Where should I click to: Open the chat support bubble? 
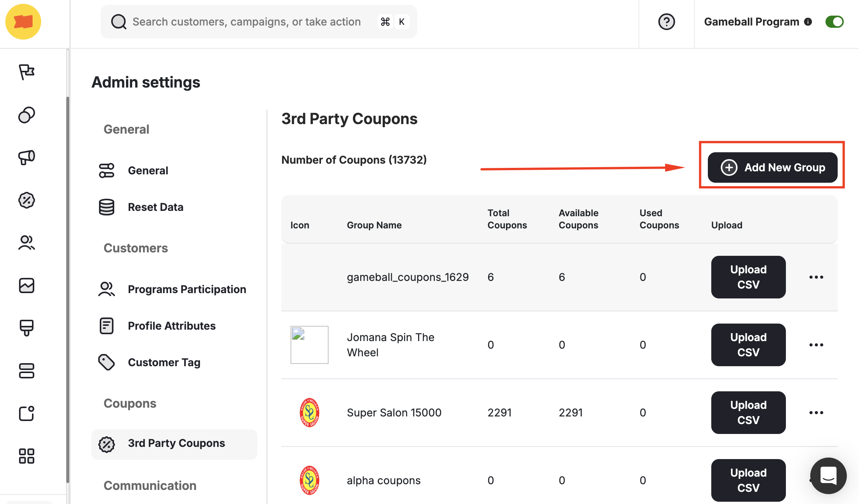coord(828,475)
